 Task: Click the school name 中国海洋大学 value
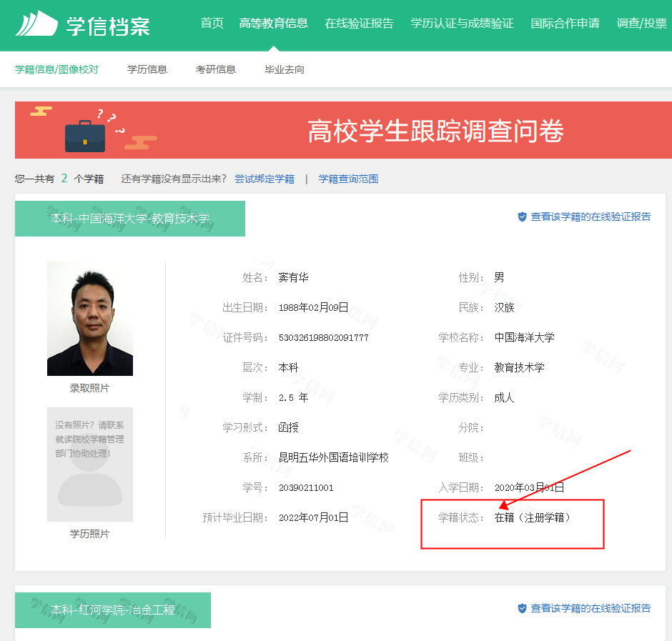(524, 337)
